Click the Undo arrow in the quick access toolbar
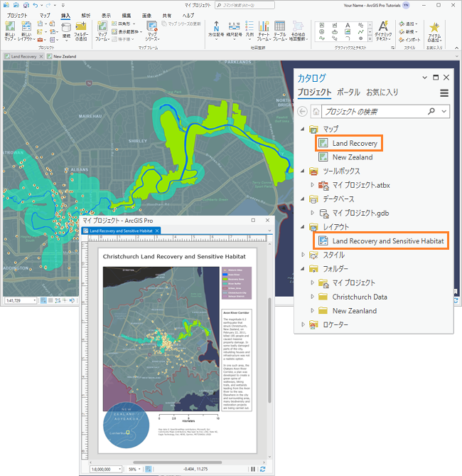The image size is (462, 476). (36, 5)
